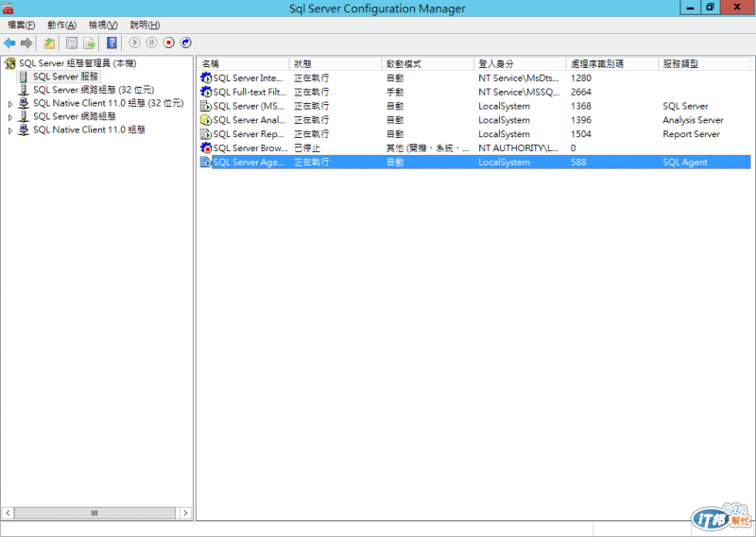Click tree pane scrollbar left arrow
Image resolution: width=756 pixels, height=537 pixels.
(8, 512)
